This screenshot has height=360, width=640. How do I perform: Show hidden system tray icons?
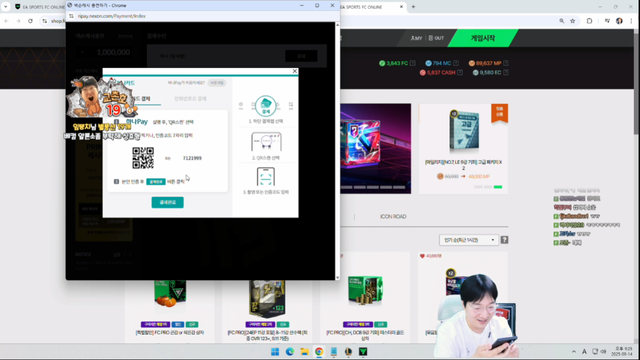pyautogui.click(x=574, y=351)
